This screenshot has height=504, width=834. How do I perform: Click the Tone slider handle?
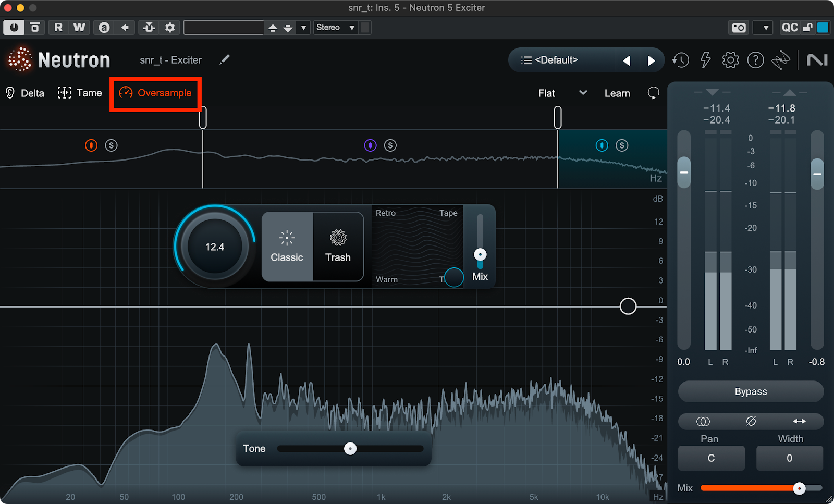350,449
